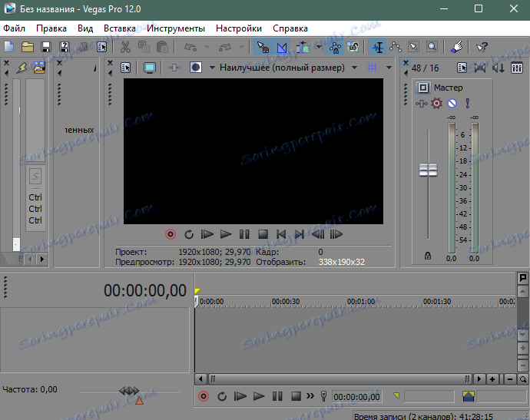Zoom in time with plus button

point(492,379)
